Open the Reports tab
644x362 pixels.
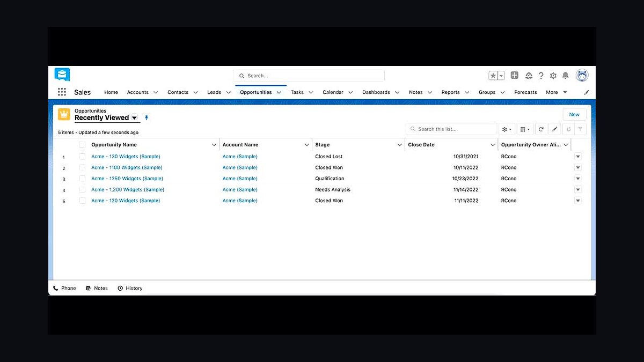[451, 92]
